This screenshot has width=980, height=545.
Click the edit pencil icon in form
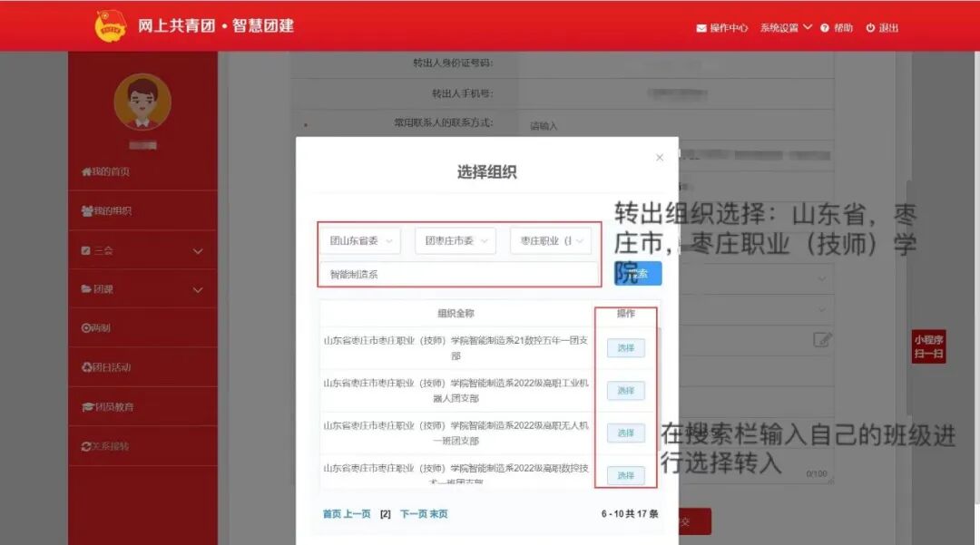click(822, 340)
